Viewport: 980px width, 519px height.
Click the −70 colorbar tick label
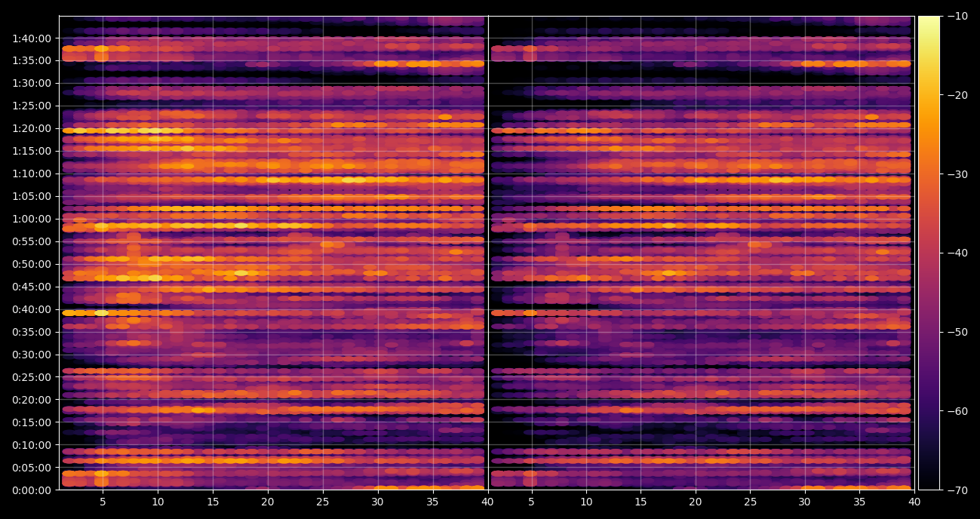coord(957,490)
